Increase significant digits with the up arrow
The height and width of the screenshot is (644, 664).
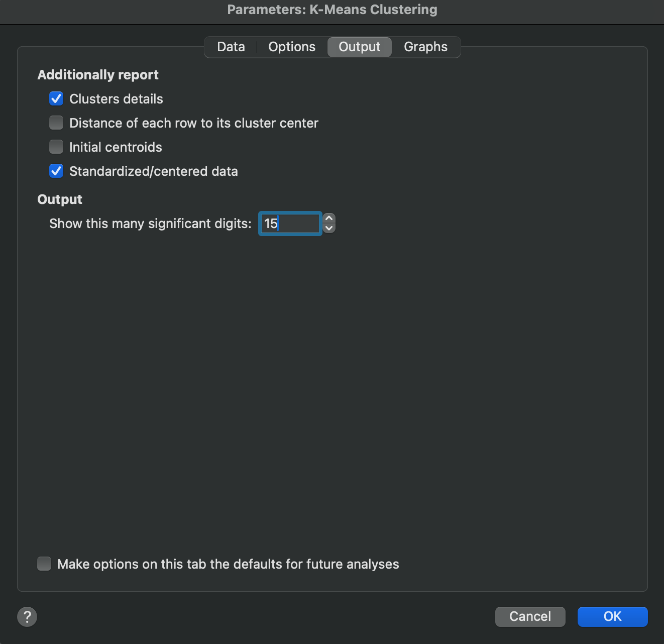coord(329,219)
